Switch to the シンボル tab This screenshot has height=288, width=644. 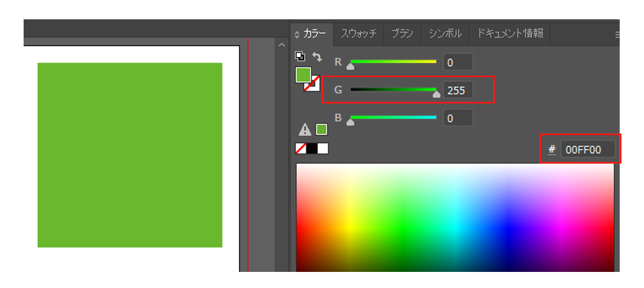pyautogui.click(x=445, y=34)
